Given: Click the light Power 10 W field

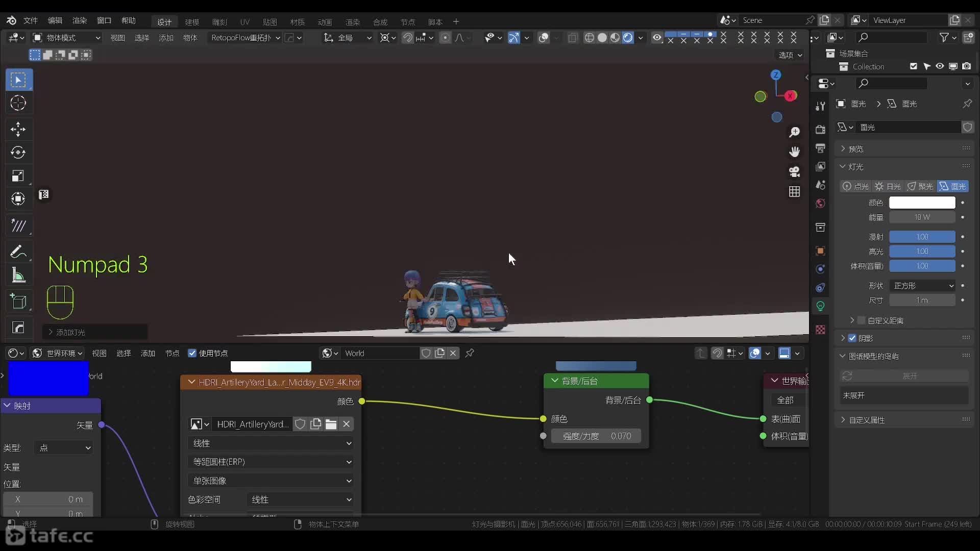Looking at the screenshot, I should (x=922, y=217).
